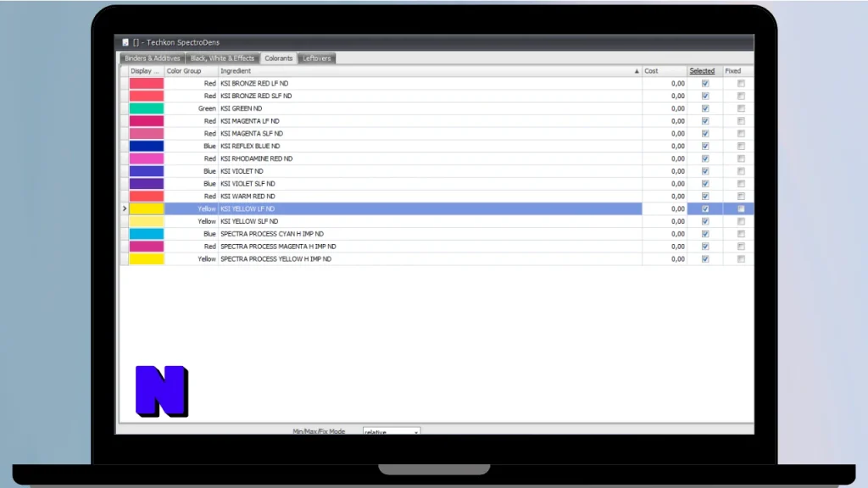Screen dimensions: 868x488
Task: Click the KSI VIOLET SLF ND color swatch
Action: (147, 184)
